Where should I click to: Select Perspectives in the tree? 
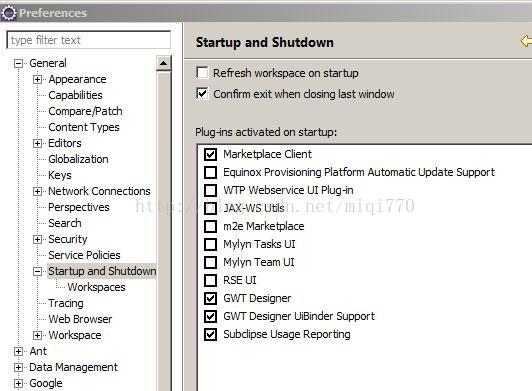[x=79, y=207]
